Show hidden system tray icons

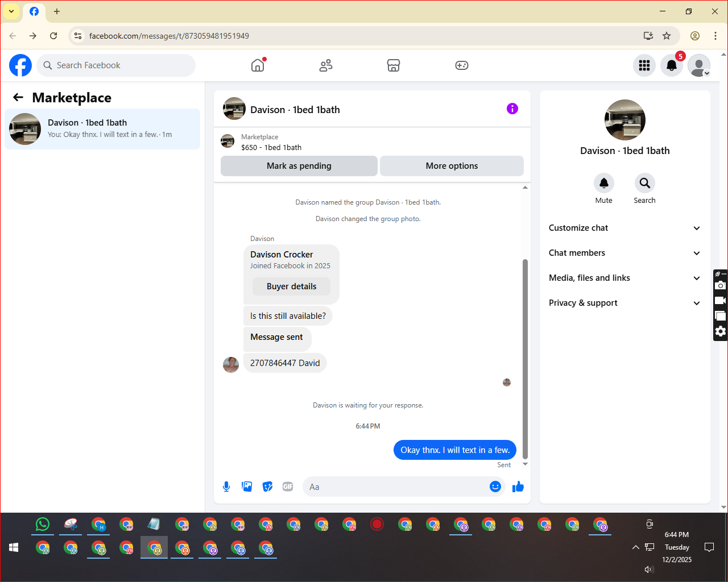pyautogui.click(x=635, y=547)
